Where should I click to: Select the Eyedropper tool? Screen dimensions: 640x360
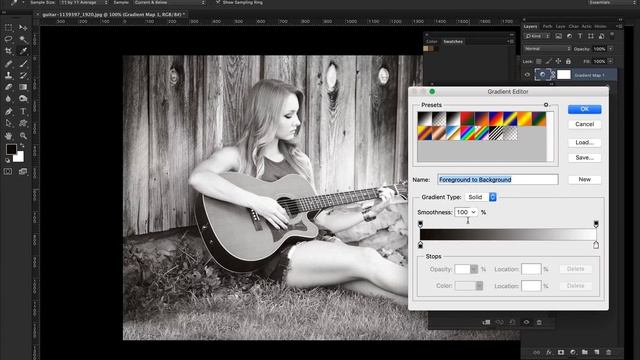click(23, 51)
